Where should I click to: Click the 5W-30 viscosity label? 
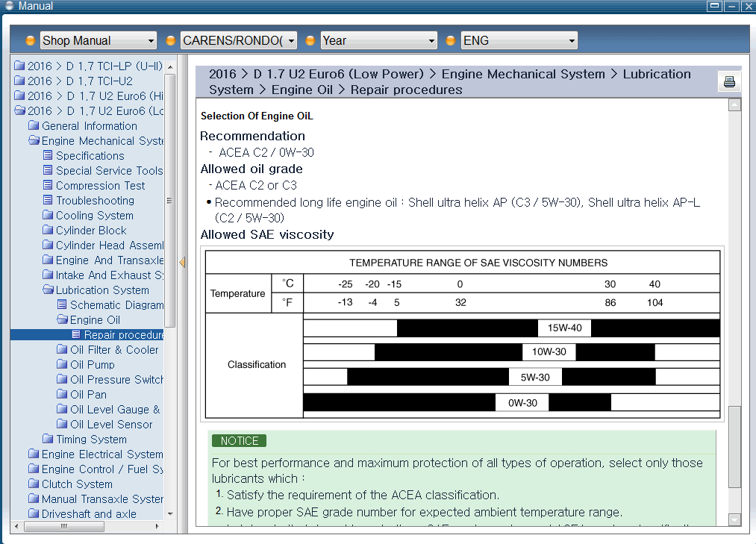coord(535,378)
